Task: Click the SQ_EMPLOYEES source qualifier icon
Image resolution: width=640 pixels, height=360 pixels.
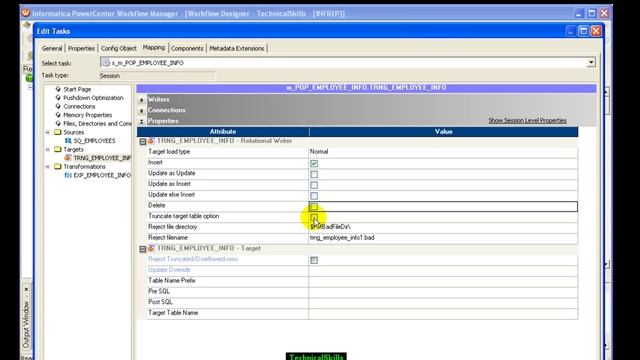Action: 68,141
